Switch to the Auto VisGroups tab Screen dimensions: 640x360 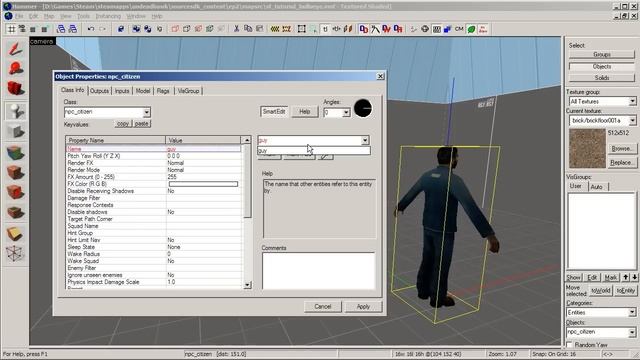pos(597,187)
